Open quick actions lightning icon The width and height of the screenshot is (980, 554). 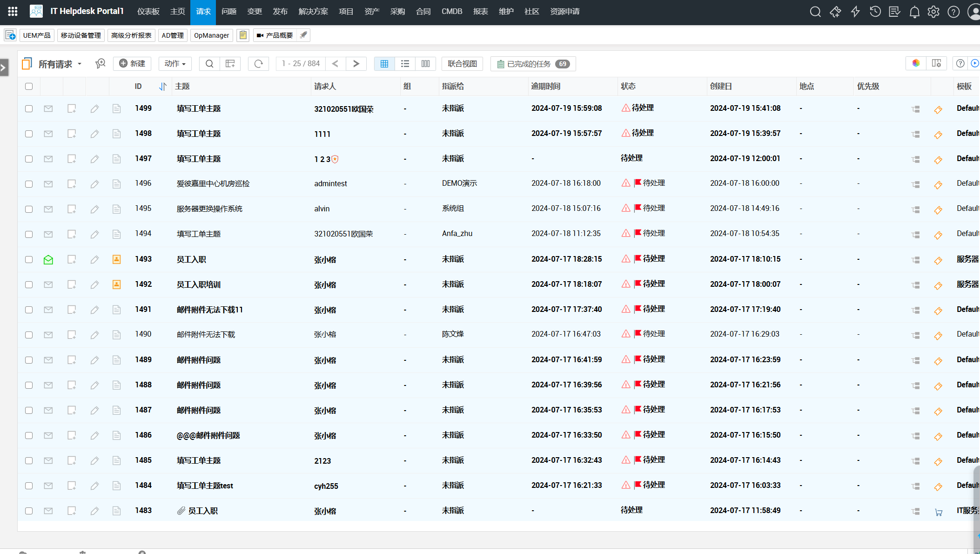point(855,12)
